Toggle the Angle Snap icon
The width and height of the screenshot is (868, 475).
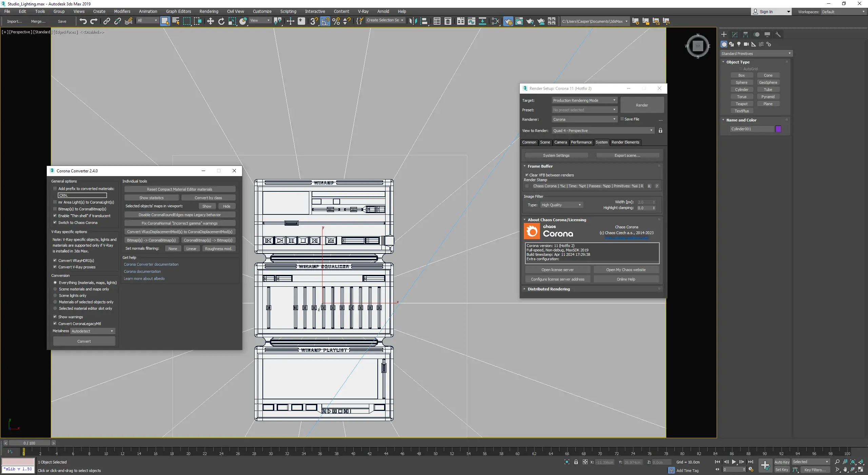click(x=325, y=21)
